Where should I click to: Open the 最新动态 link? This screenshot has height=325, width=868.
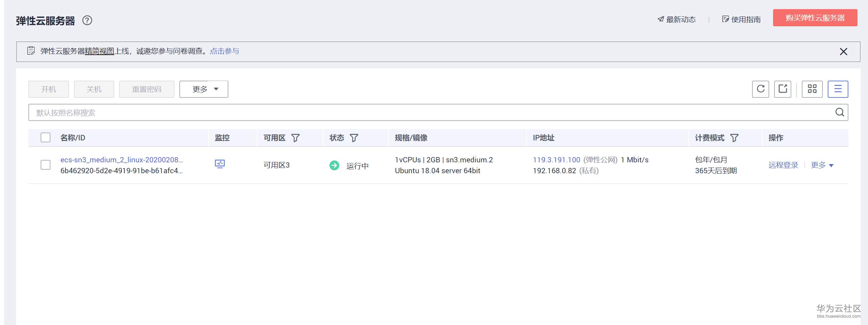coord(676,20)
